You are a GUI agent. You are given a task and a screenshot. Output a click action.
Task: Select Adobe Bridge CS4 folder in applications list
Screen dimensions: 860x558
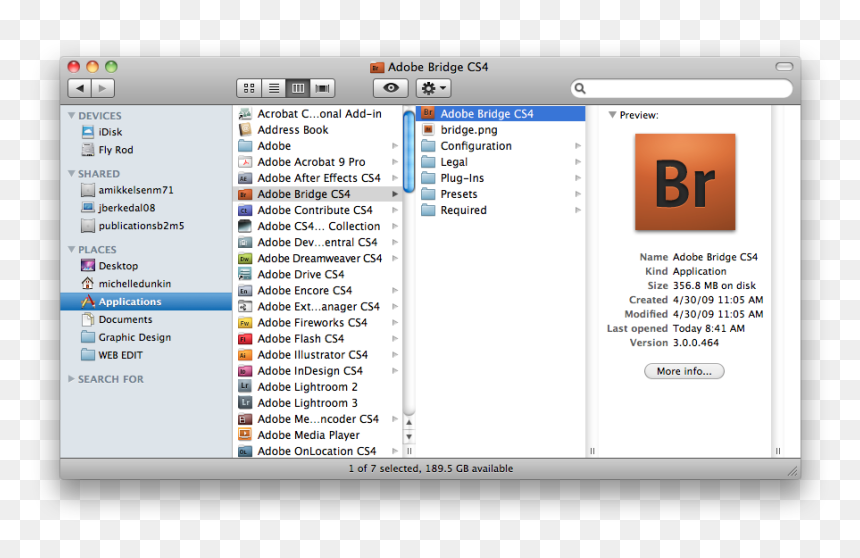coord(318,194)
